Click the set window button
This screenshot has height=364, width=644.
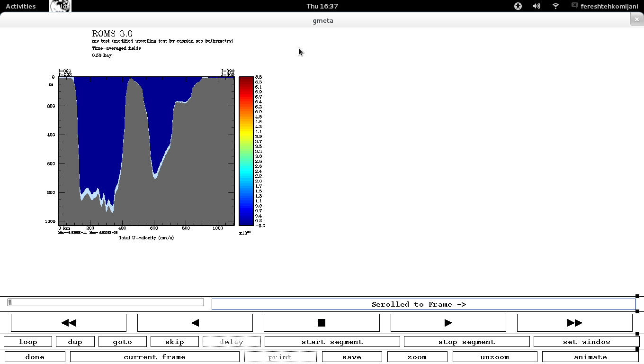(586, 342)
